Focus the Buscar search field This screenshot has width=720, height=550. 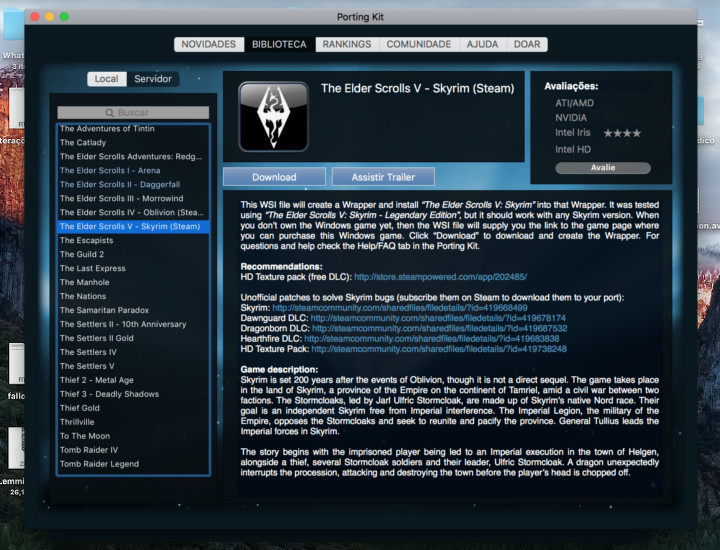pyautogui.click(x=133, y=113)
